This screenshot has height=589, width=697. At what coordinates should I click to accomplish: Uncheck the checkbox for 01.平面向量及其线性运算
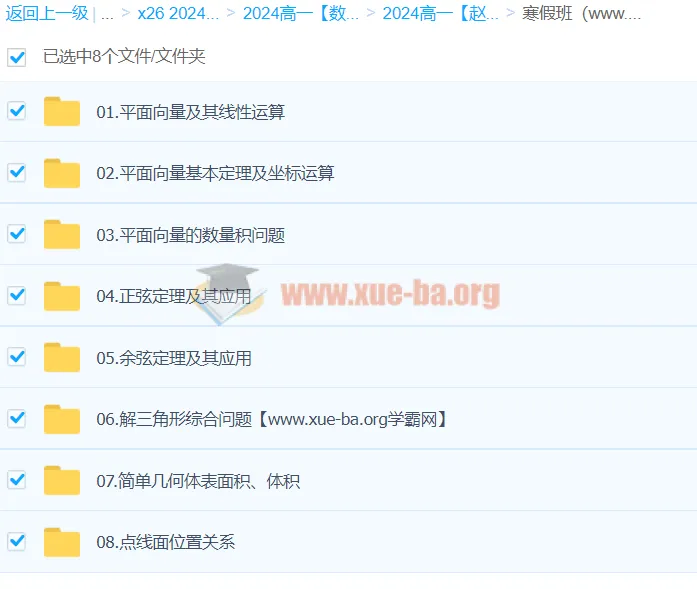[x=16, y=111]
